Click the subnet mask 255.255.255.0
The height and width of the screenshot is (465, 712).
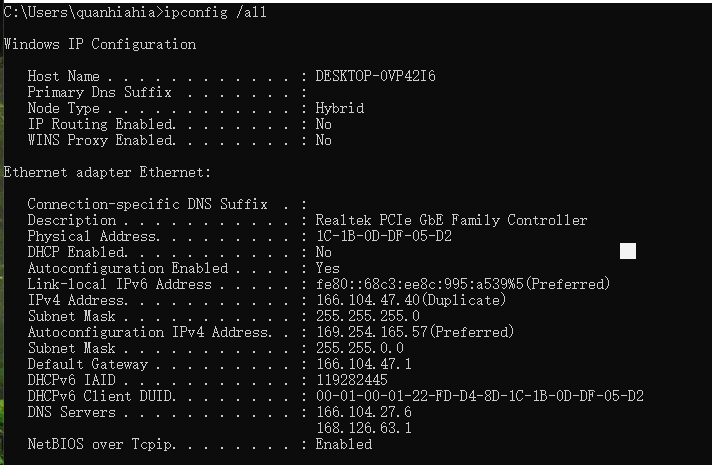point(368,316)
